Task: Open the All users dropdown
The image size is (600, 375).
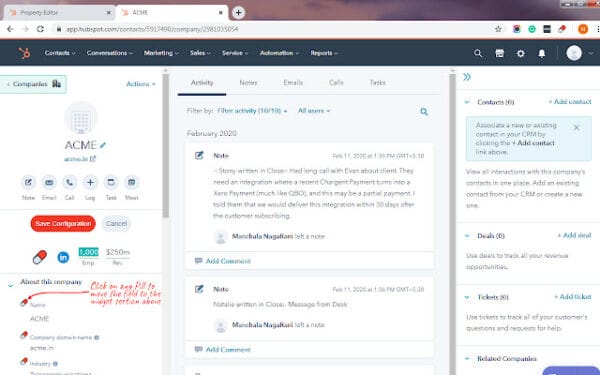Action: point(313,111)
